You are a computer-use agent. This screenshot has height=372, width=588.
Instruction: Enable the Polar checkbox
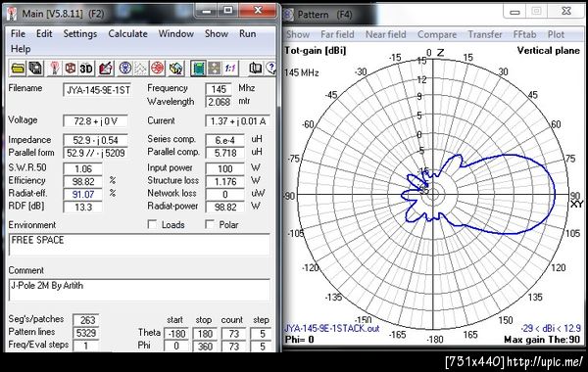point(210,224)
